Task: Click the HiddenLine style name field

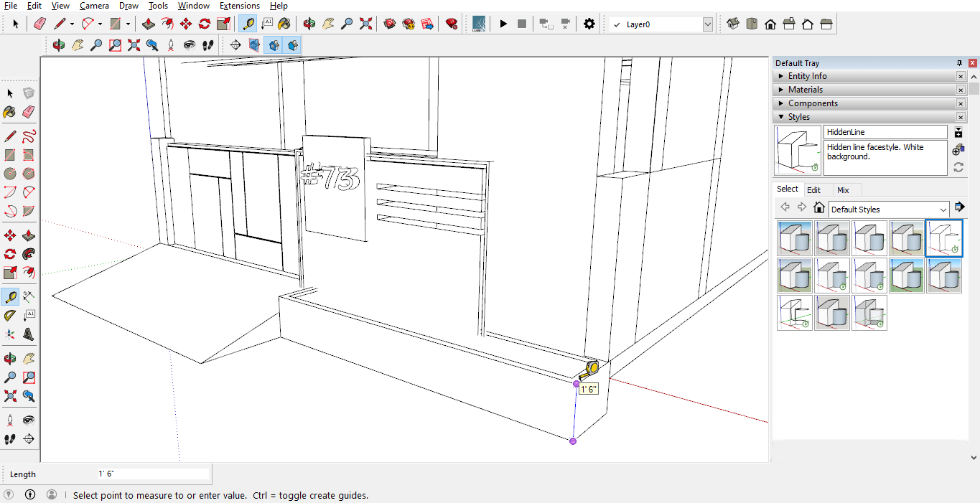Action: click(885, 132)
